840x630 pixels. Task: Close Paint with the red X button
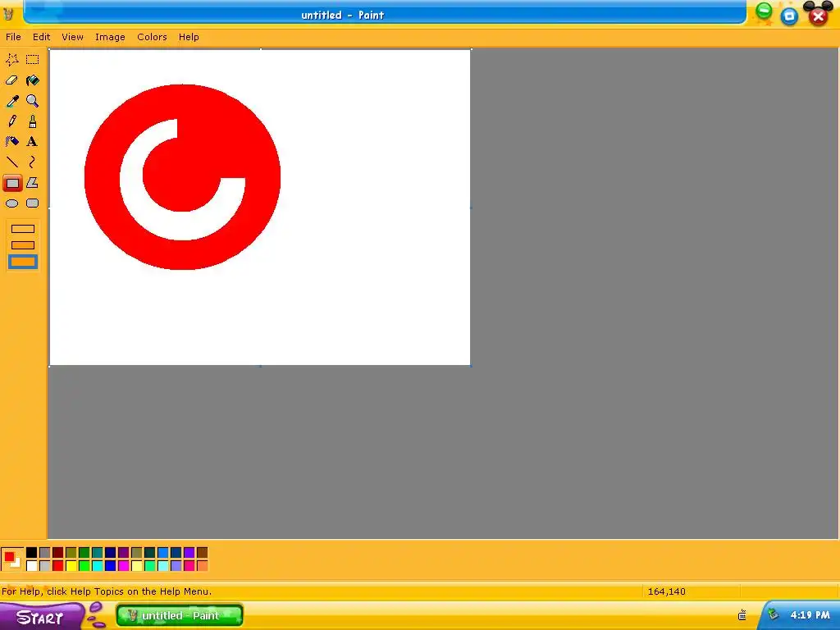[x=818, y=16]
